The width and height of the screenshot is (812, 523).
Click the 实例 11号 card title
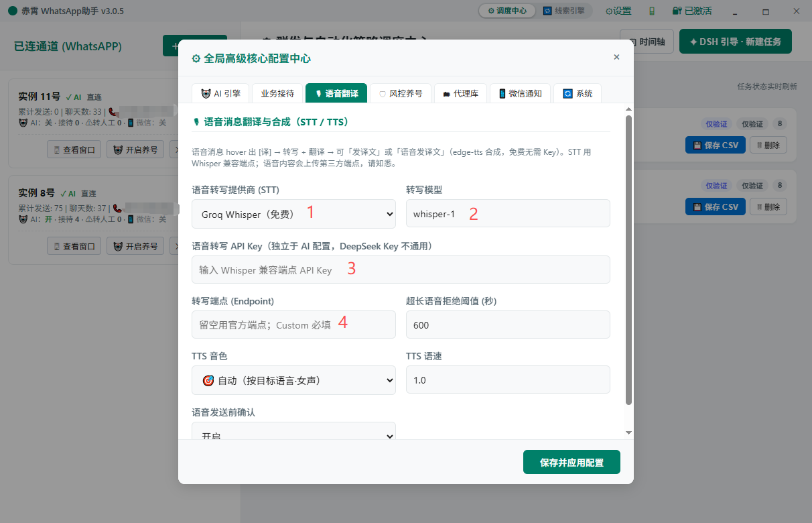pos(39,97)
